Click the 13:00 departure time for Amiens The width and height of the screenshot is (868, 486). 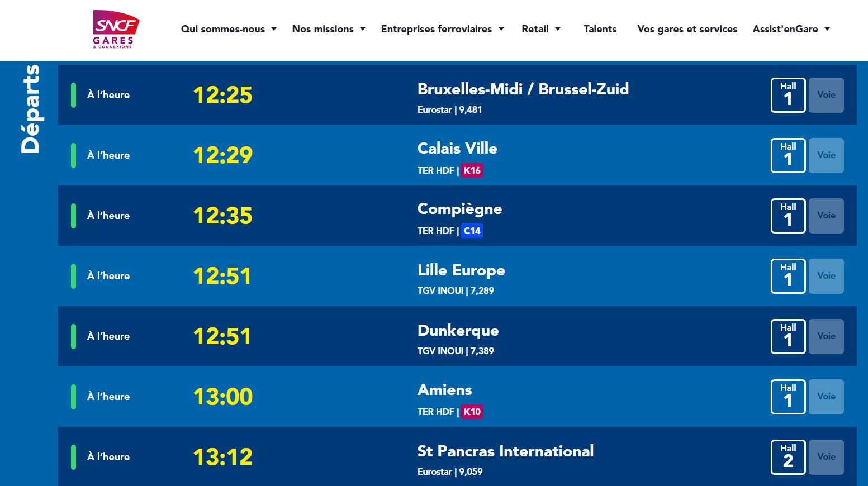(222, 397)
